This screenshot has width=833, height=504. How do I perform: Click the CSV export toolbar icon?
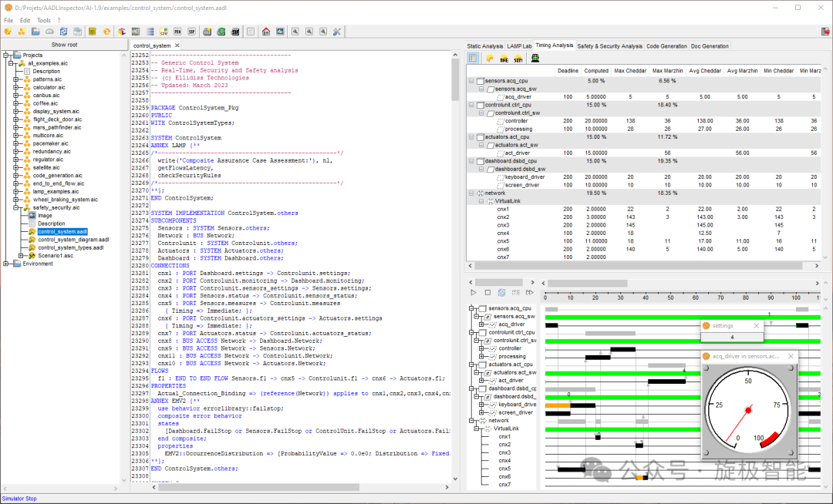pyautogui.click(x=164, y=32)
